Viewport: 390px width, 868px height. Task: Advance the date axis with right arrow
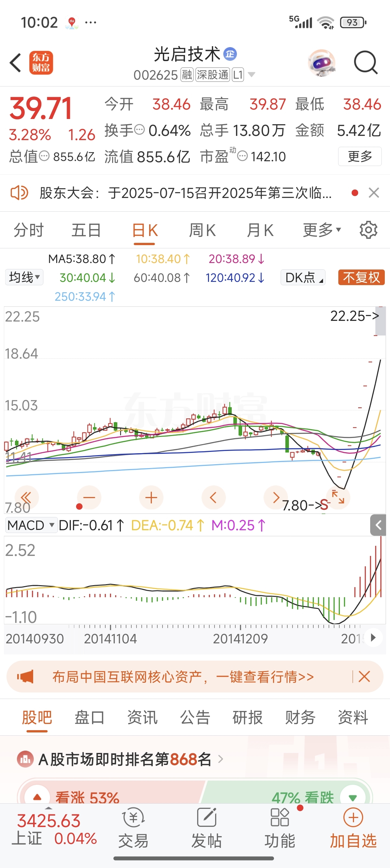[x=373, y=638]
